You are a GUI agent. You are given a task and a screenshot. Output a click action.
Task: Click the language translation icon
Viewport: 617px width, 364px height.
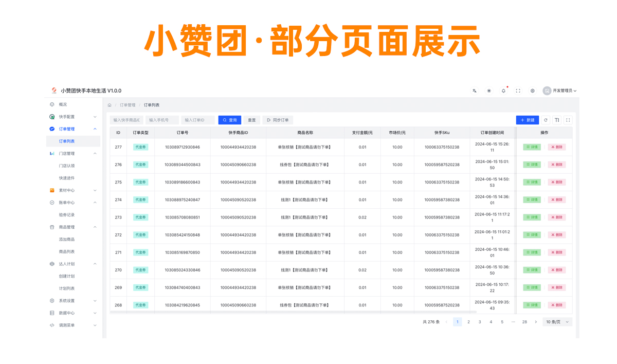475,90
